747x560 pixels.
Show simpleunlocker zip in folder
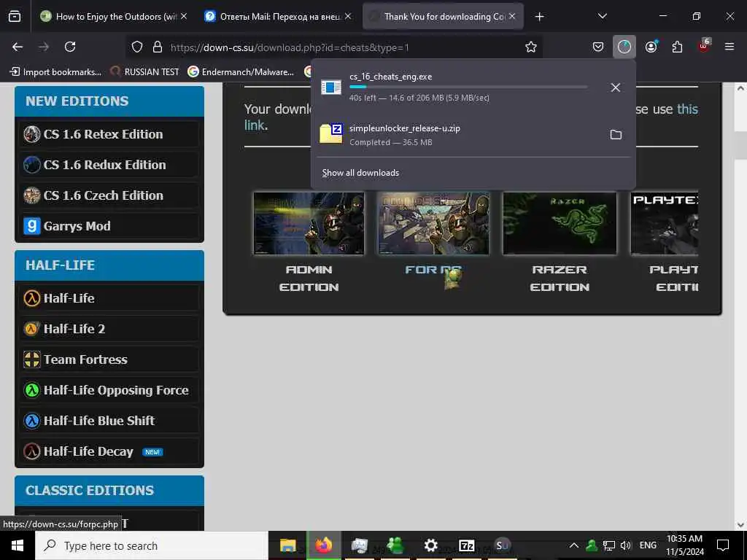[x=616, y=135]
